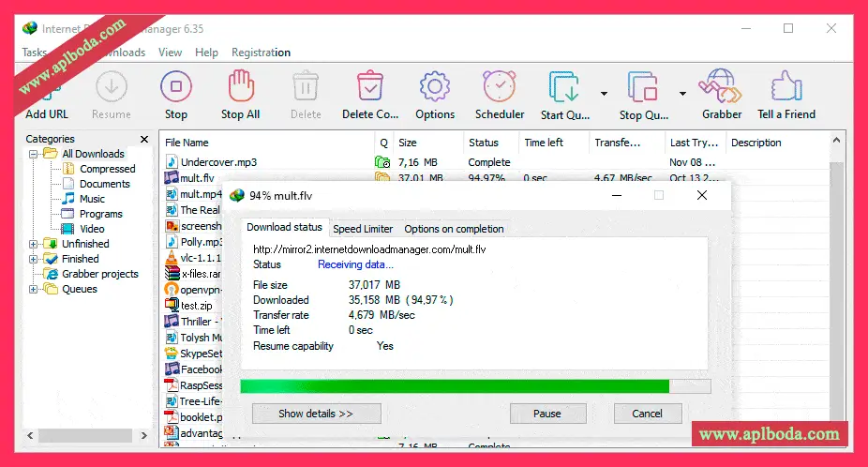
Task: Open the Options on completion tab
Action: click(454, 229)
